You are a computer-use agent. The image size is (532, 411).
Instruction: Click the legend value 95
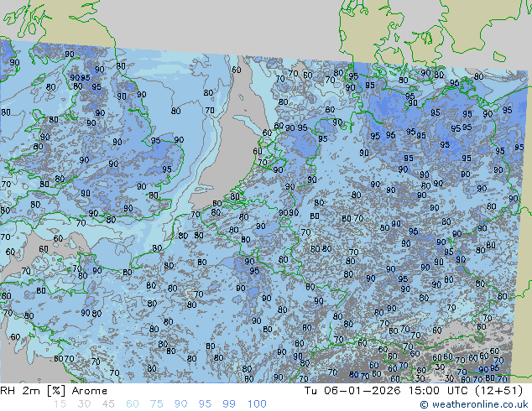tap(205, 404)
